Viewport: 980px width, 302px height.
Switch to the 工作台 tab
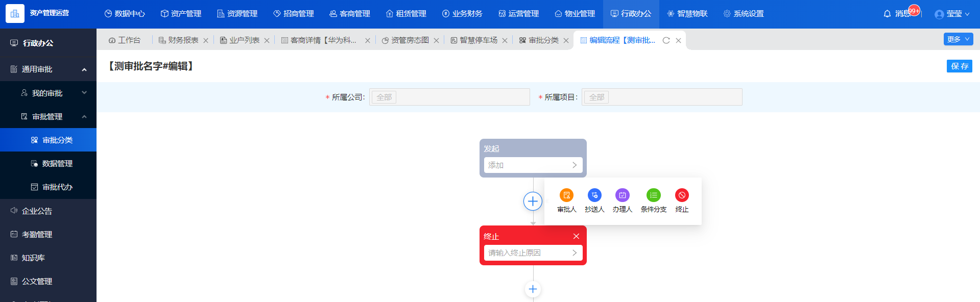pos(125,40)
